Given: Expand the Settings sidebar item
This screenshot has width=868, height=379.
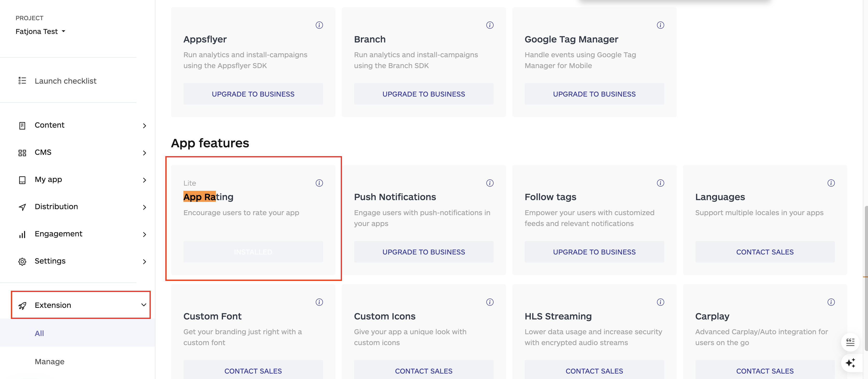Looking at the screenshot, I should click(145, 261).
